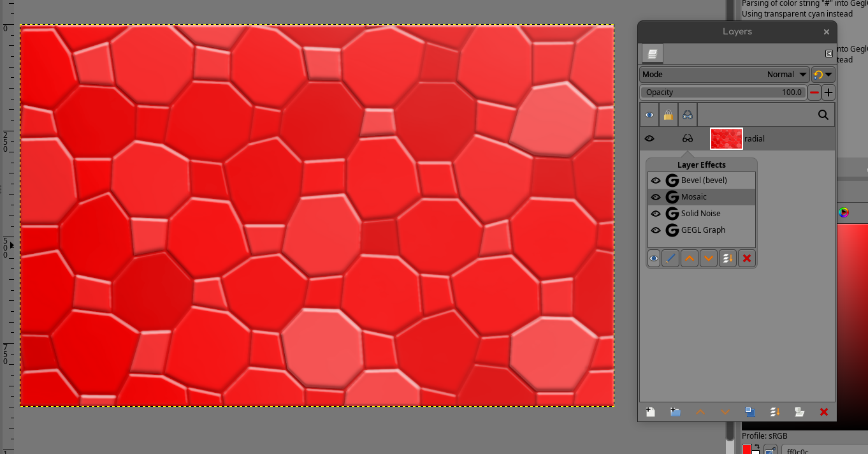
Task: Create a new layer
Action: pos(650,412)
